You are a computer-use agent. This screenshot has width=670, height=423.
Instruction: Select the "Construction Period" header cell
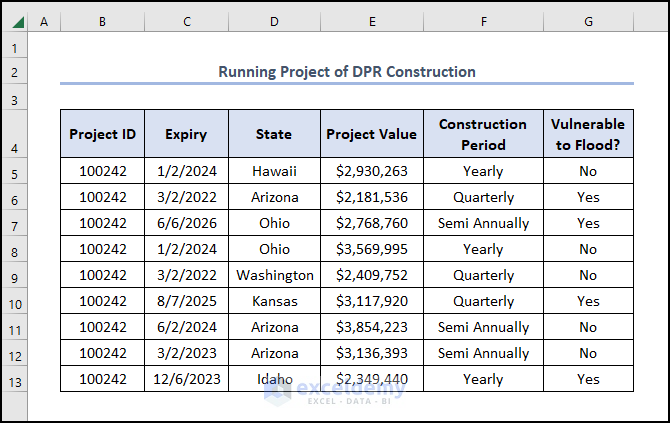coord(483,135)
